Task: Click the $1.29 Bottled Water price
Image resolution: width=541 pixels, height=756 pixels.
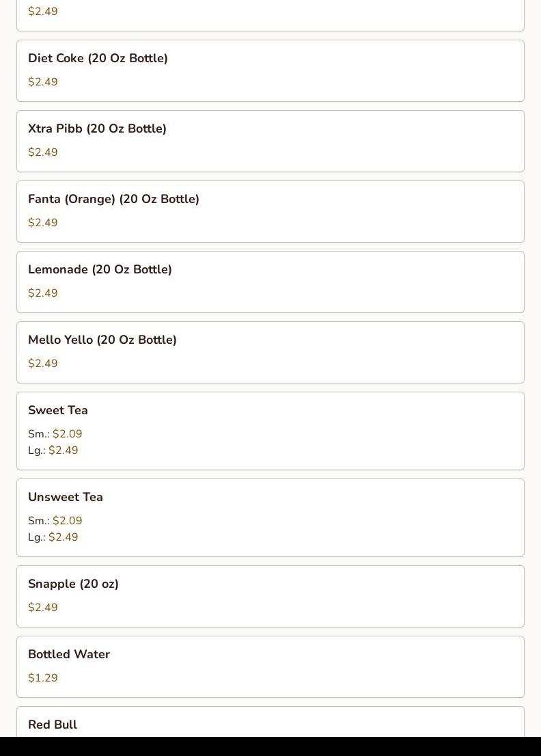Action: pos(43,678)
